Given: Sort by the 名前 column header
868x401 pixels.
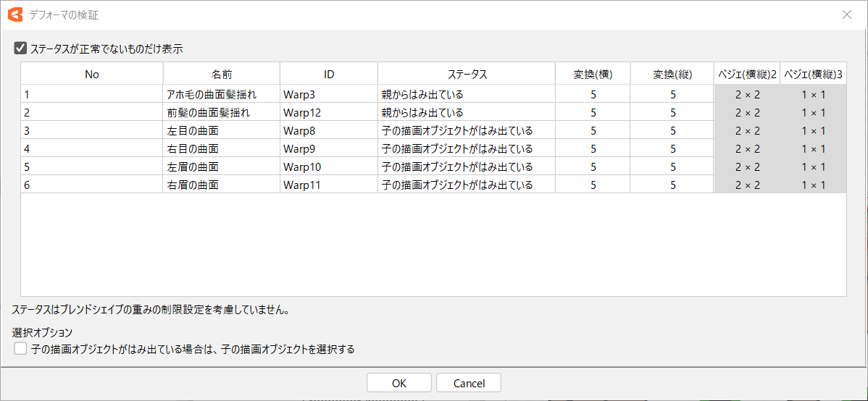Looking at the screenshot, I should (x=221, y=74).
